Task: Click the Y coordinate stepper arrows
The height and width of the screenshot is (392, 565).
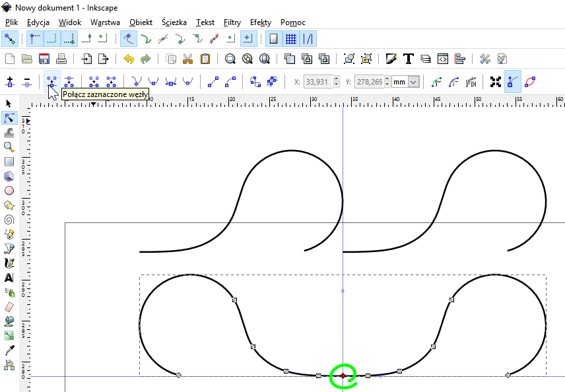Action: 387,82
